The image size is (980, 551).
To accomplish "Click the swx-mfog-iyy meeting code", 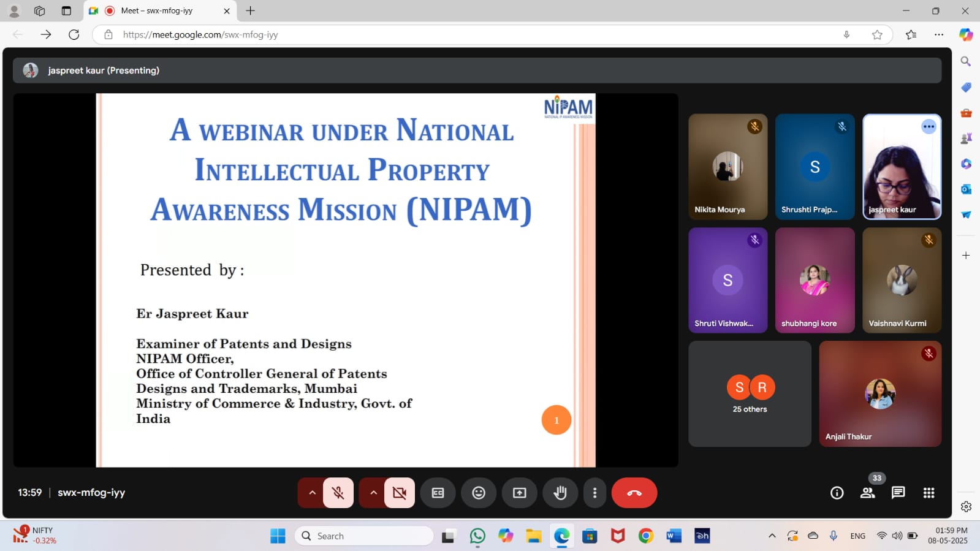I will 91,492.
